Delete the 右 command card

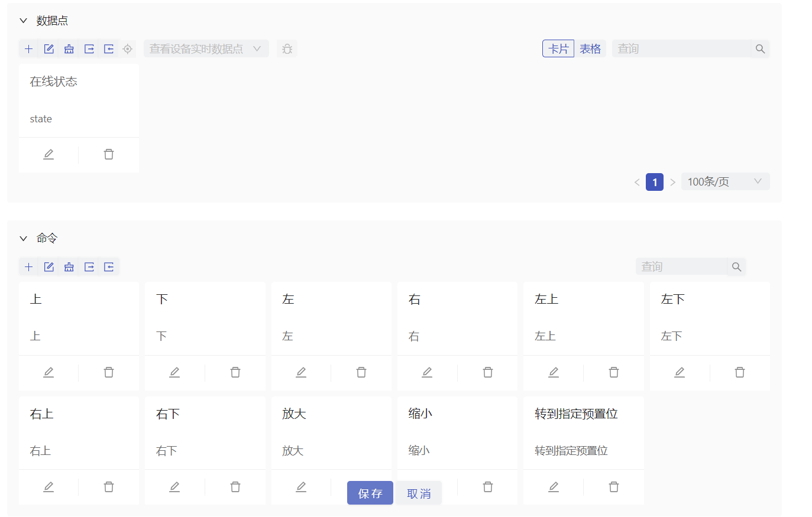pyautogui.click(x=488, y=372)
